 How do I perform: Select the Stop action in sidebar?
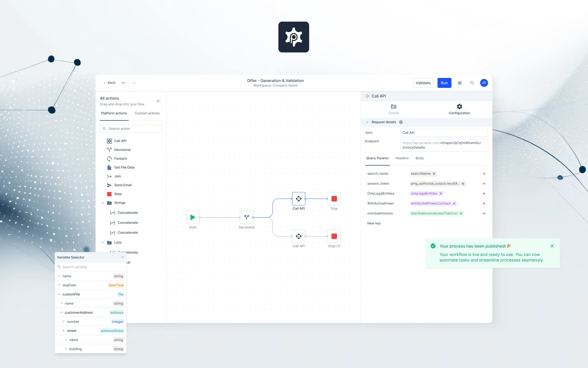point(114,194)
